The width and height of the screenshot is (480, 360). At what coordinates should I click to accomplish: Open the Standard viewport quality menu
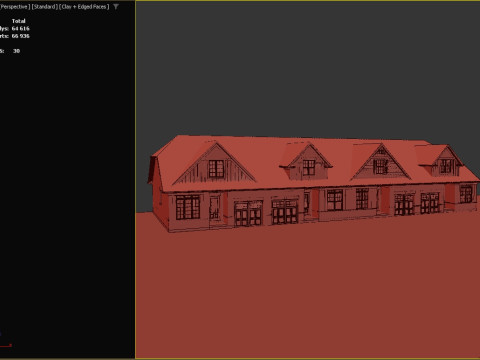coord(45,7)
